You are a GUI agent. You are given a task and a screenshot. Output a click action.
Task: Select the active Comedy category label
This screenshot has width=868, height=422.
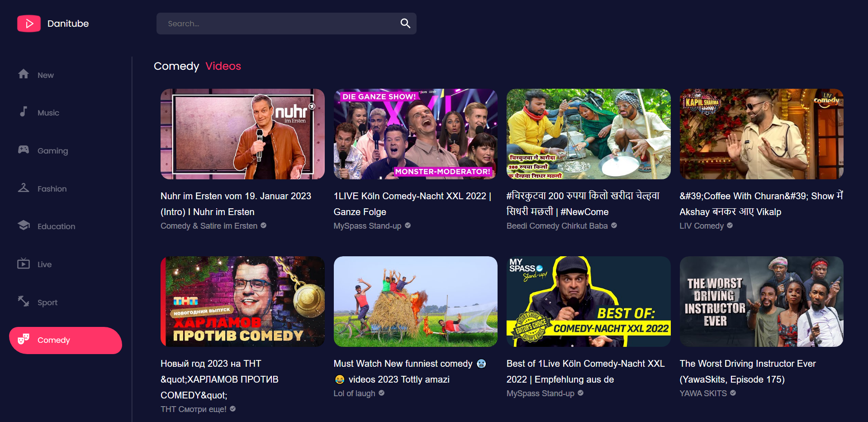point(54,340)
